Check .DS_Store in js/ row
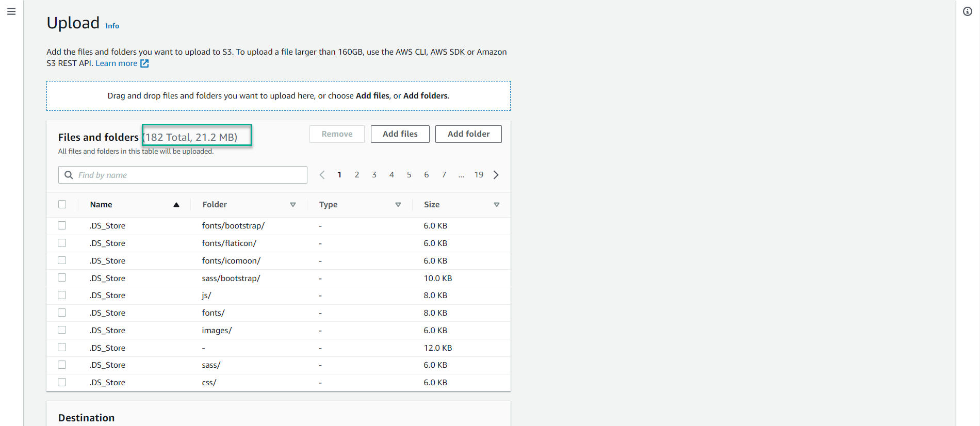Image resolution: width=980 pixels, height=426 pixels. tap(62, 295)
